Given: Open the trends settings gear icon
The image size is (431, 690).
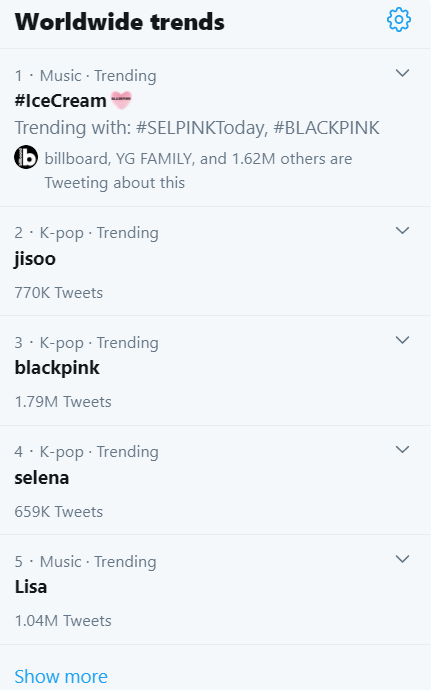Looking at the screenshot, I should pyautogui.click(x=399, y=20).
